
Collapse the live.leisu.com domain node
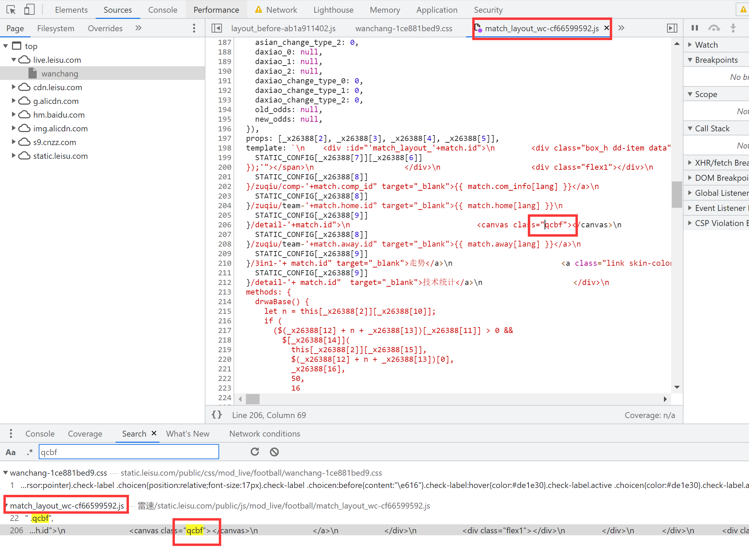14,60
